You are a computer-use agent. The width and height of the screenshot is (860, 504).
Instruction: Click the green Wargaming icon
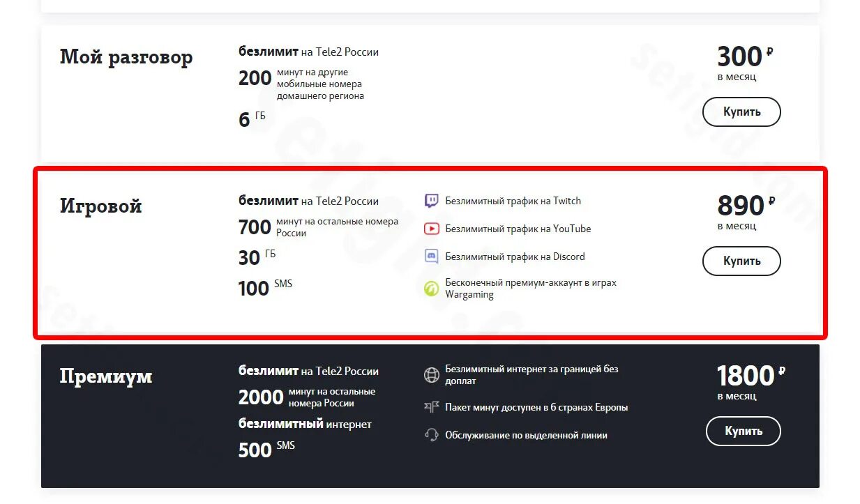432,288
